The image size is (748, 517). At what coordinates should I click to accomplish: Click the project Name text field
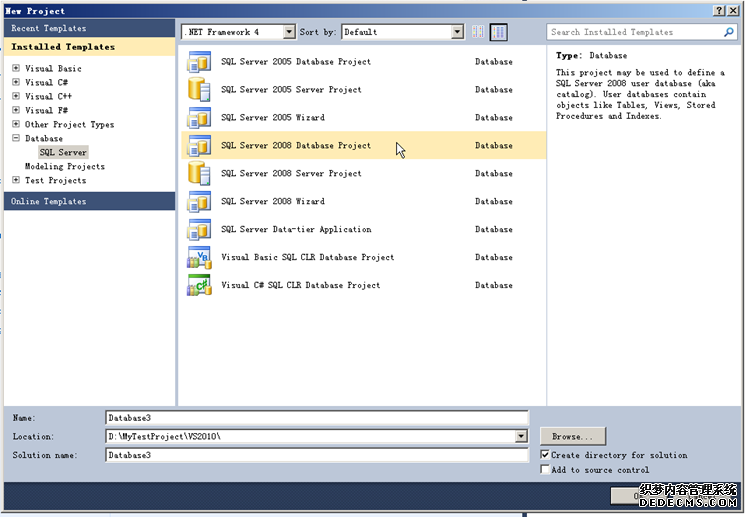click(x=316, y=418)
